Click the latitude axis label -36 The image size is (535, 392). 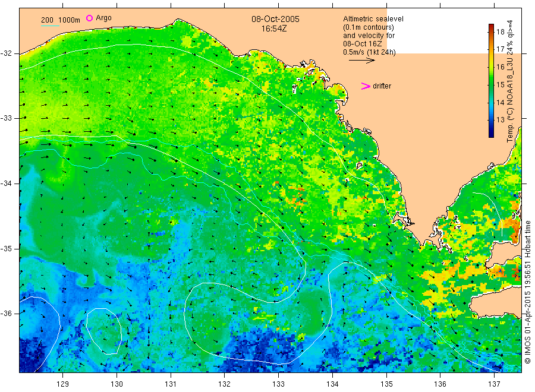pos(6,314)
